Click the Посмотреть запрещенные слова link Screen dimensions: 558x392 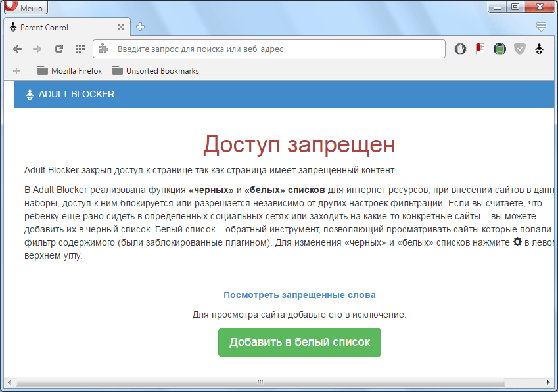tap(299, 295)
